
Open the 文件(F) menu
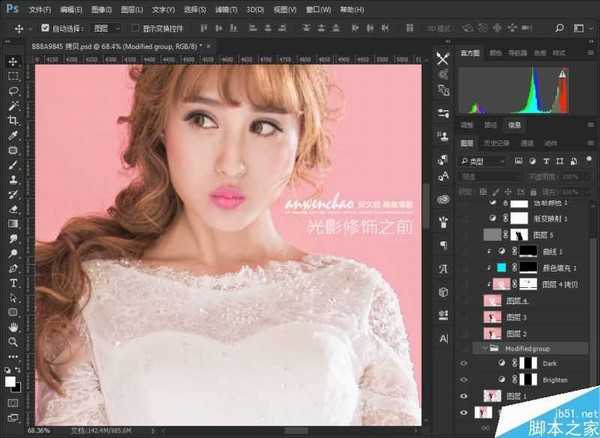click(x=40, y=10)
